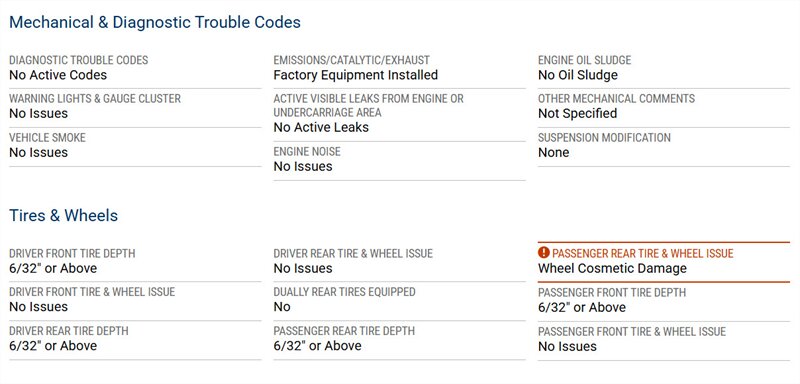
Task: Click the Diagnostic Trouble Codes label
Action: (x=79, y=60)
